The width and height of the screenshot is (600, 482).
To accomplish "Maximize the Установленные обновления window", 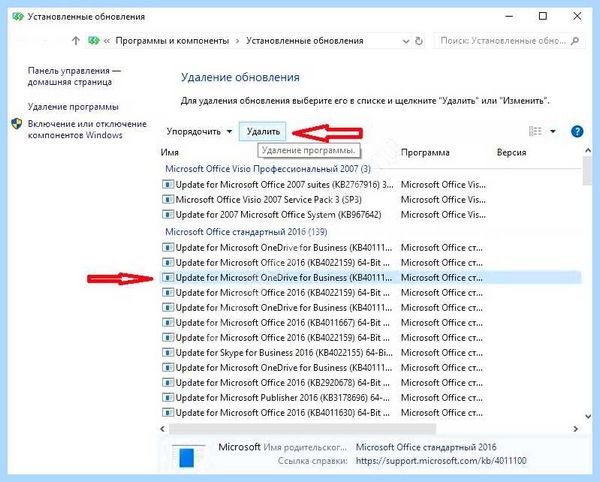I will pos(543,16).
